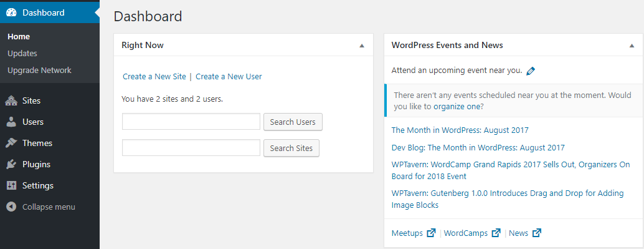
Task: Click external link icon beside Meetups
Action: click(431, 233)
